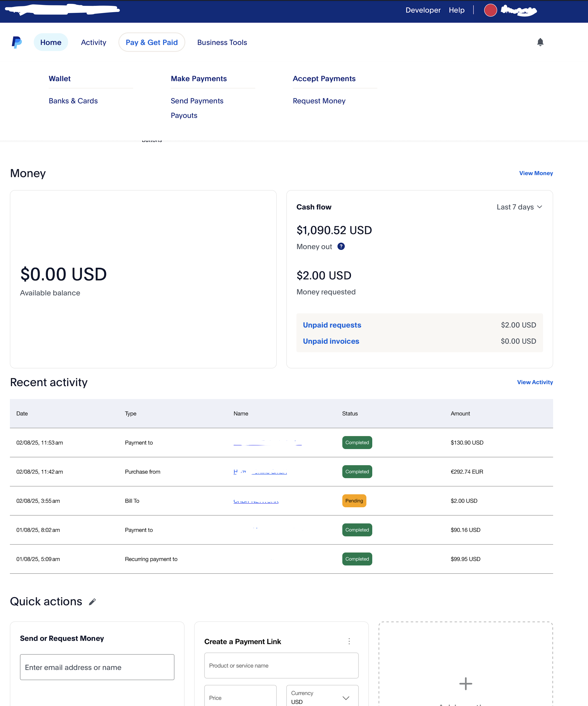Choose Payouts from the menu
This screenshot has height=706, width=588.
184,115
